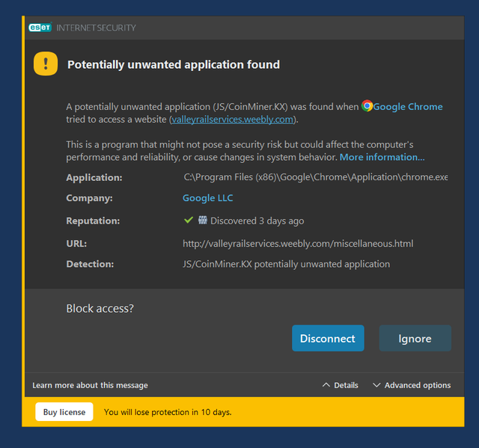The image size is (479, 448).
Task: Expand Advanced options
Action: click(x=412, y=385)
